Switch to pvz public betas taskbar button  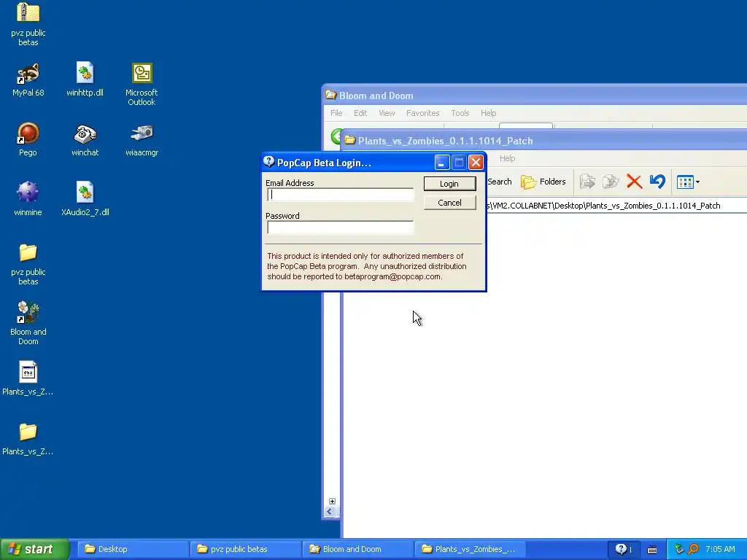(x=245, y=549)
